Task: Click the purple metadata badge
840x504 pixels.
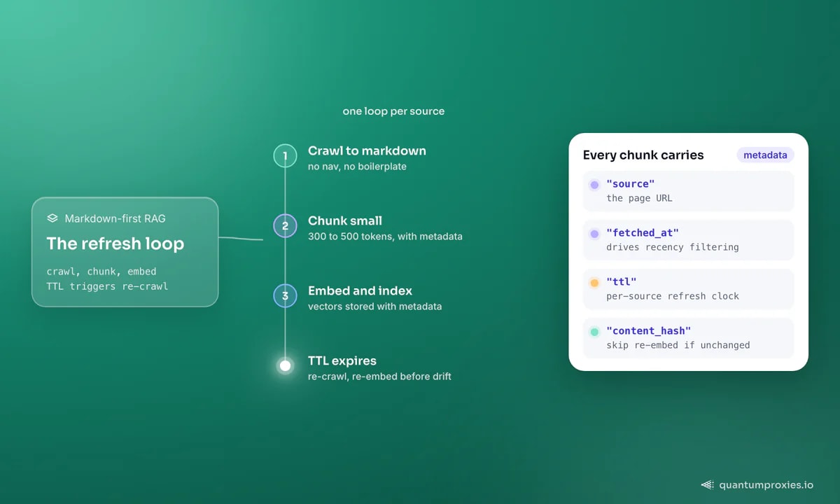Action: click(x=765, y=155)
